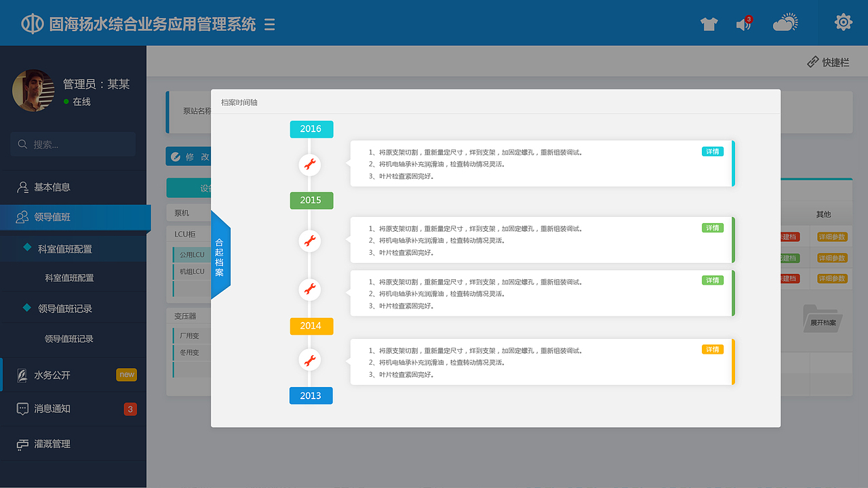Select the 公用LCU item
The height and width of the screenshot is (488, 868).
pos(192,255)
